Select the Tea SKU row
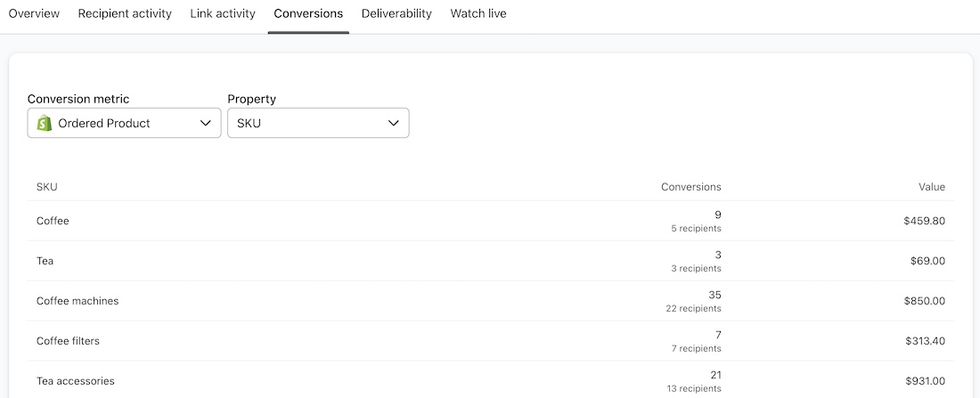The width and height of the screenshot is (980, 398). [x=45, y=261]
